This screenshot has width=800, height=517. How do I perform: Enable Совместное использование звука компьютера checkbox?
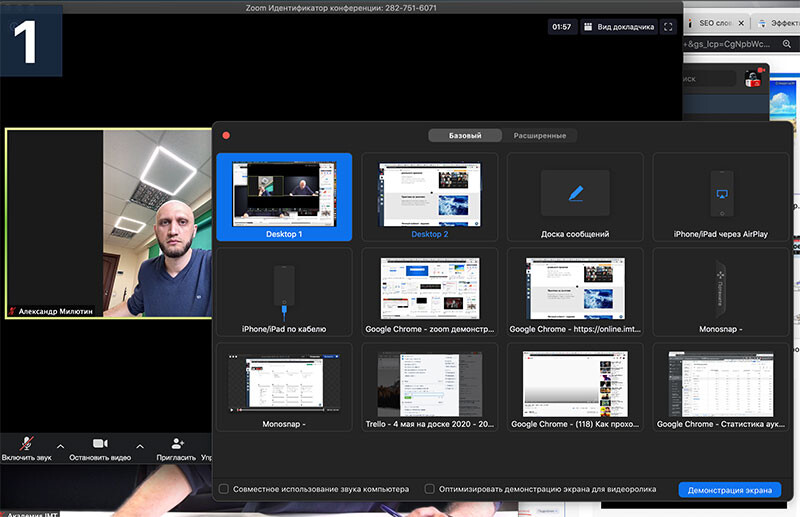pyautogui.click(x=224, y=489)
